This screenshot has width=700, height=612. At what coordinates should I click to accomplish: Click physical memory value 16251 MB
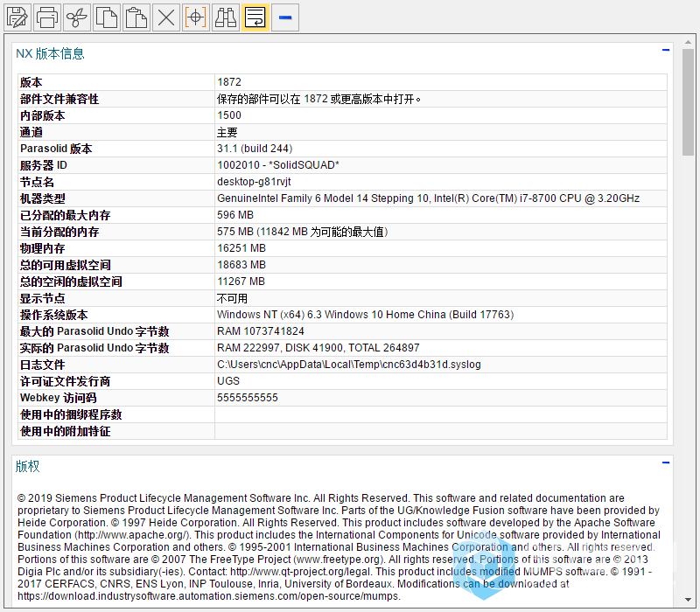(241, 248)
